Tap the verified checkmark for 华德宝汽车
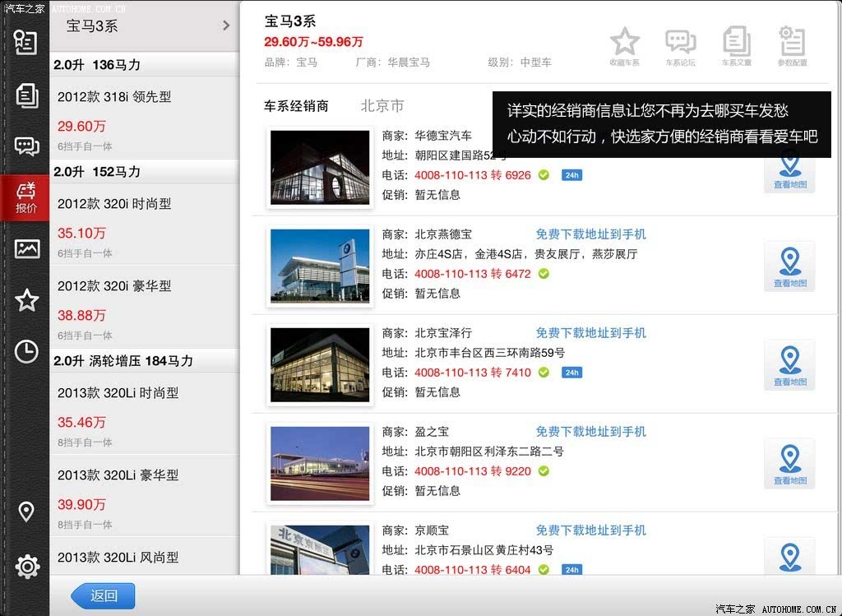 click(544, 175)
